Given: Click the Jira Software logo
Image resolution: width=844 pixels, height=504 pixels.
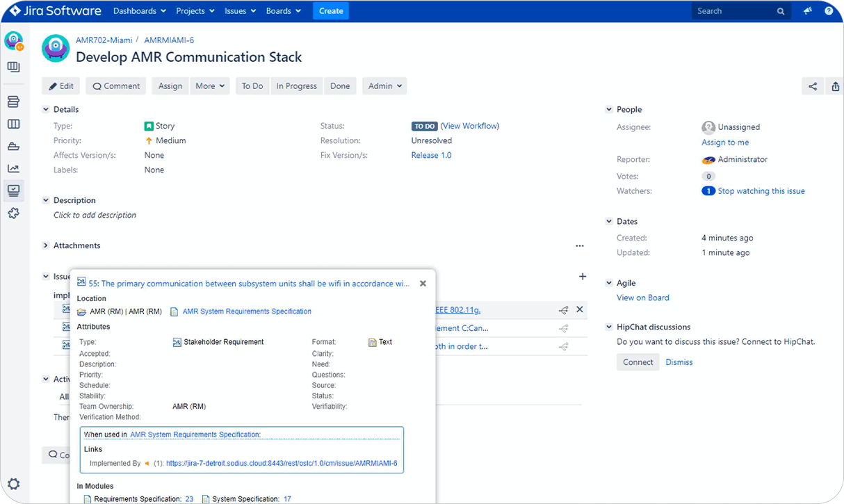Looking at the screenshot, I should [55, 11].
